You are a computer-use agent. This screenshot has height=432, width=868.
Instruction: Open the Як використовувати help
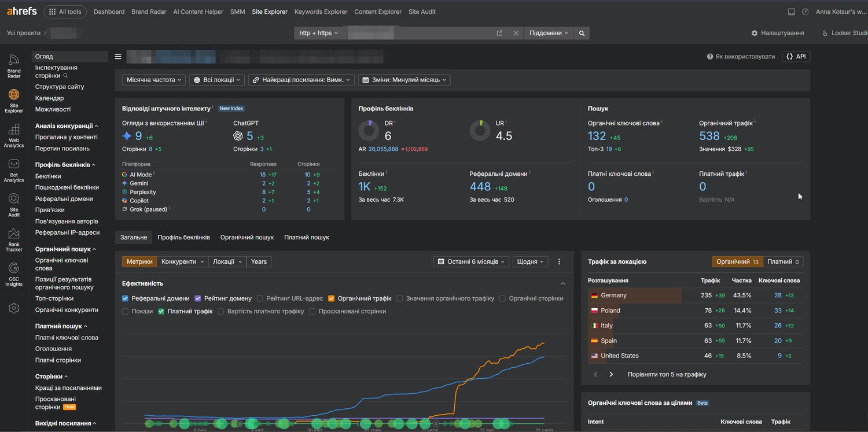pyautogui.click(x=741, y=57)
